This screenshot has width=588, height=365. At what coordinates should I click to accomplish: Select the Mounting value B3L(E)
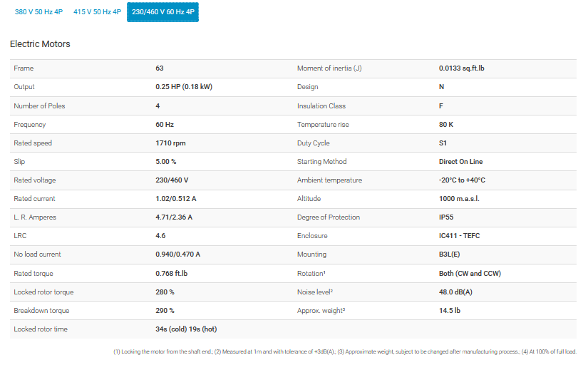451,254
